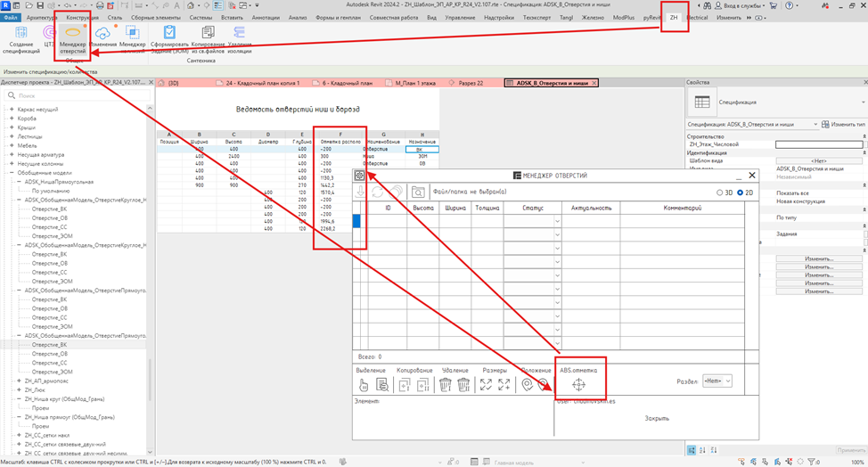Open Менеджер отверстий ribbon tool
This screenshot has width=868, height=467.
click(72, 39)
